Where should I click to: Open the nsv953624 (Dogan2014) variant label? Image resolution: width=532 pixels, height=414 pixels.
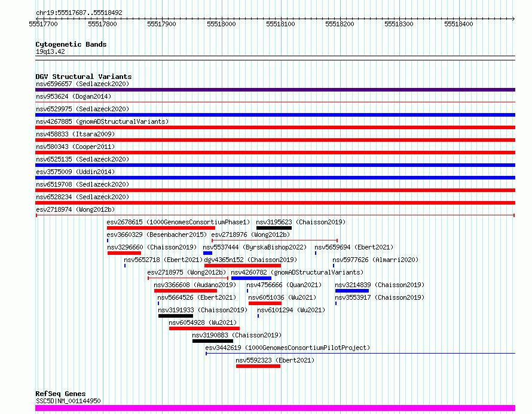tap(74, 96)
